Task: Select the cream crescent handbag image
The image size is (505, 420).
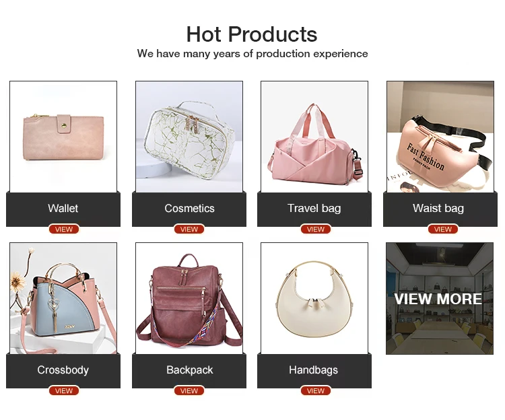Action: 314,298
